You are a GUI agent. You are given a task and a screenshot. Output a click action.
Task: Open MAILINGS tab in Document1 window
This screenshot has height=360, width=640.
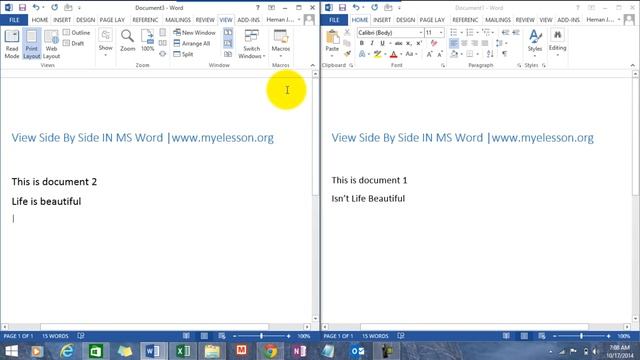click(x=498, y=20)
